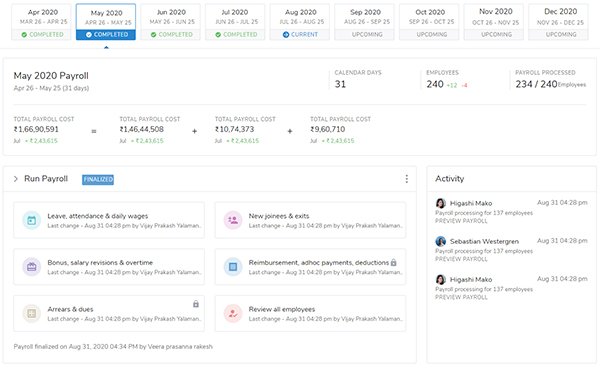
Task: Click the people icon for New joinees & exits
Action: point(233,220)
